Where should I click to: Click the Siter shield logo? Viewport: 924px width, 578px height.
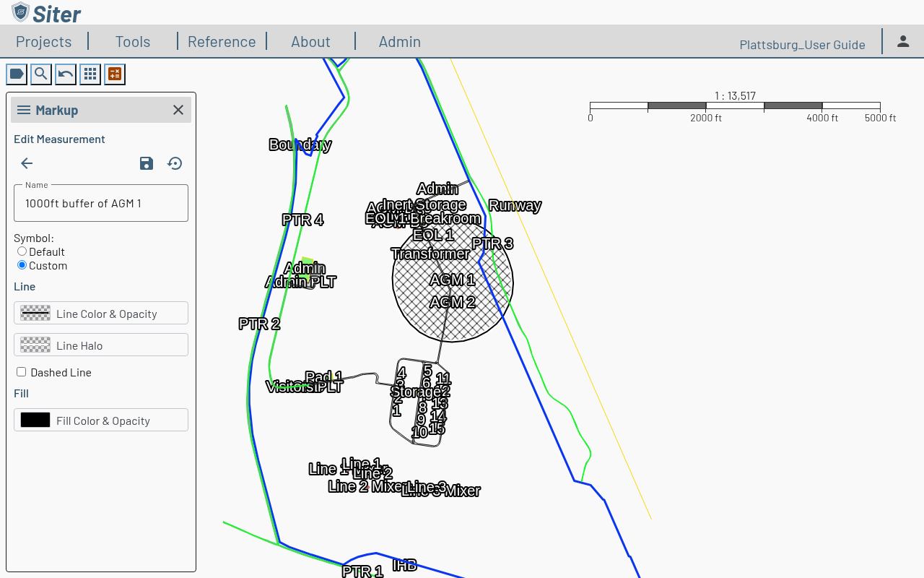[21, 12]
